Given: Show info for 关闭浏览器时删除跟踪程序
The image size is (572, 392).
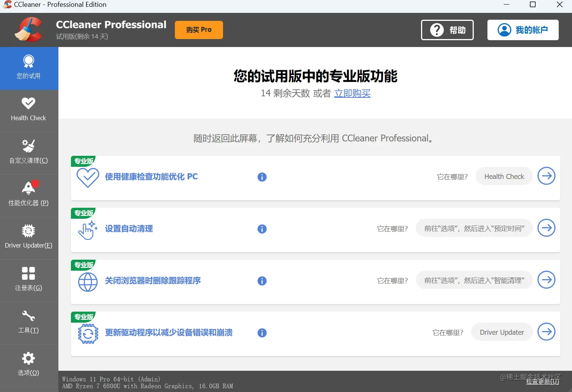Looking at the screenshot, I should (262, 281).
